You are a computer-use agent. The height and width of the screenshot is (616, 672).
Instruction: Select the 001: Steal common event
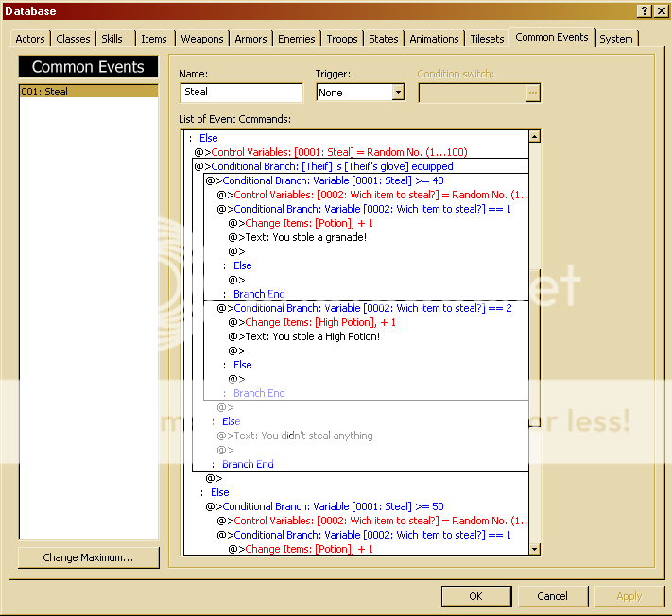click(88, 92)
